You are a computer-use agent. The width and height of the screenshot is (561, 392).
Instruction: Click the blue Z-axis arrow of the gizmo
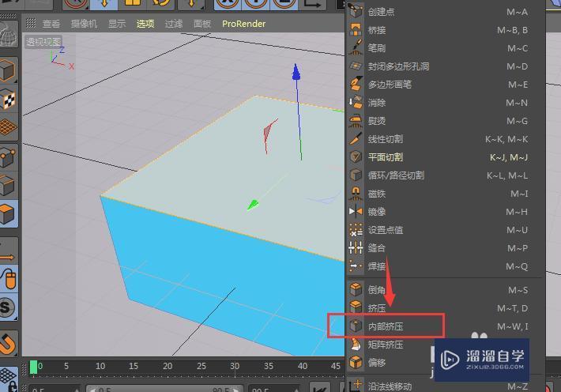coord(296,72)
